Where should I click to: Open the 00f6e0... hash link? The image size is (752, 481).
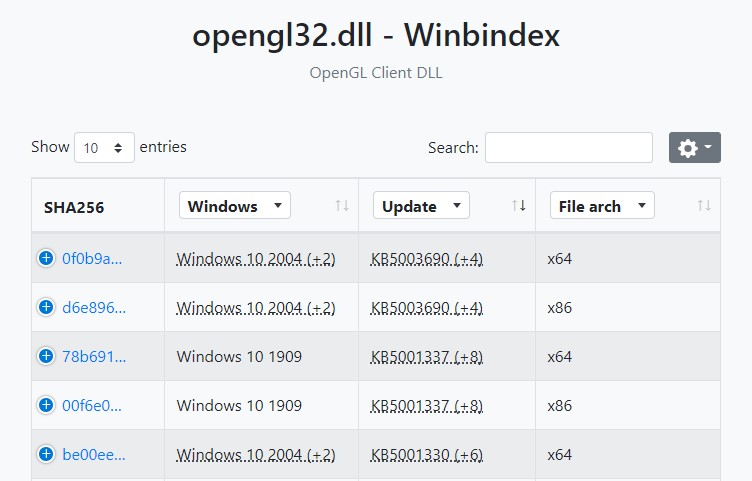click(x=92, y=405)
